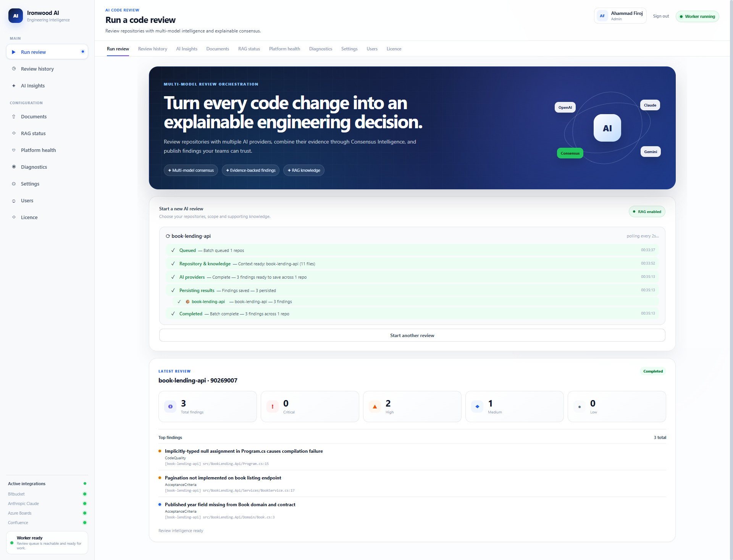
Task: Click the RAG status diamond icon
Action: (14, 133)
